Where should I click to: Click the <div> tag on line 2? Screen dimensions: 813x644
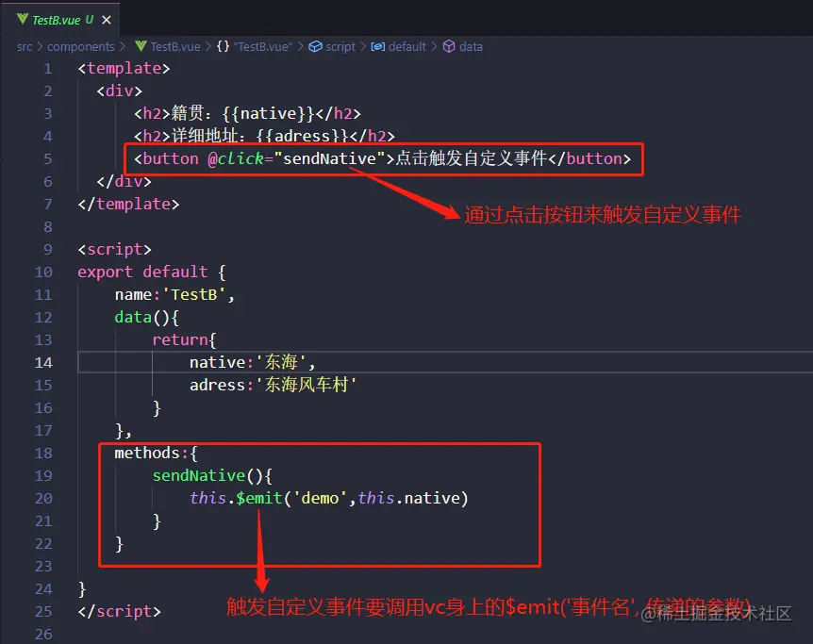(x=119, y=91)
